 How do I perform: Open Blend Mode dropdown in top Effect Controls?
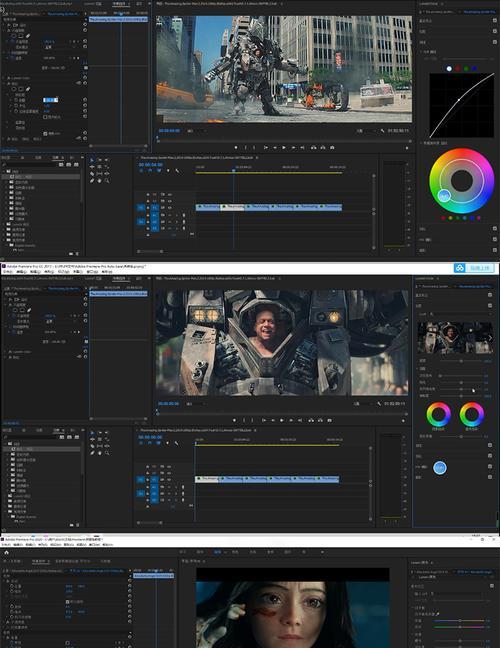pyautogui.click(x=58, y=47)
